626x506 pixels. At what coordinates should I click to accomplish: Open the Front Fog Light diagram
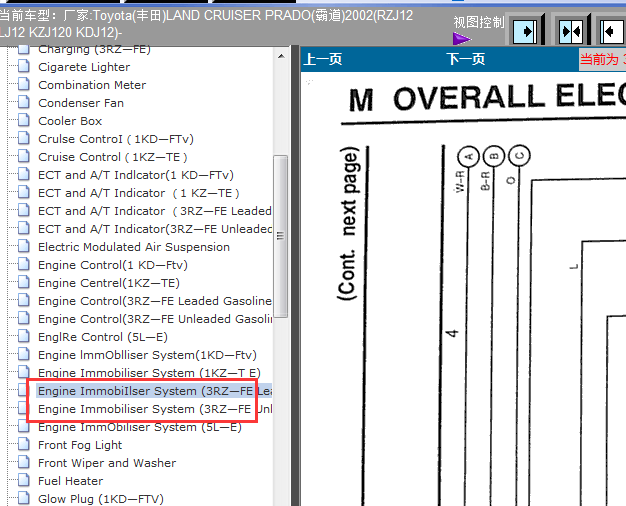pyautogui.click(x=80, y=444)
